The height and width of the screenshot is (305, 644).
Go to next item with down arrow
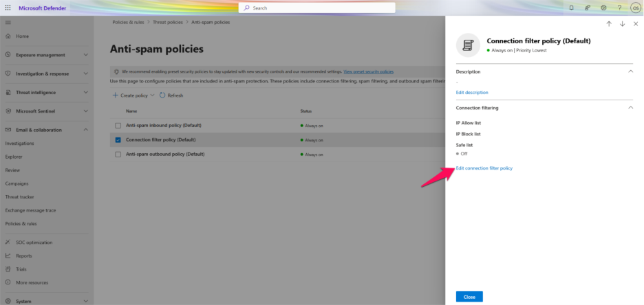click(623, 23)
